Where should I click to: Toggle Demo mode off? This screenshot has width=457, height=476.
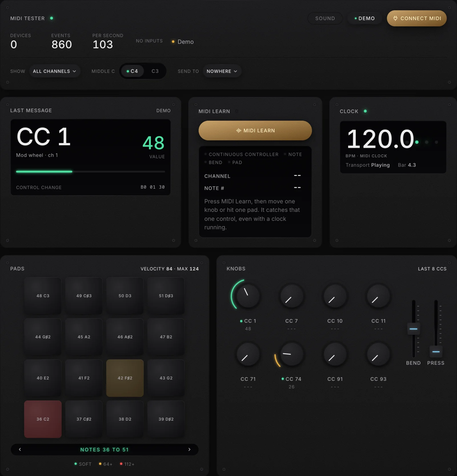point(365,18)
